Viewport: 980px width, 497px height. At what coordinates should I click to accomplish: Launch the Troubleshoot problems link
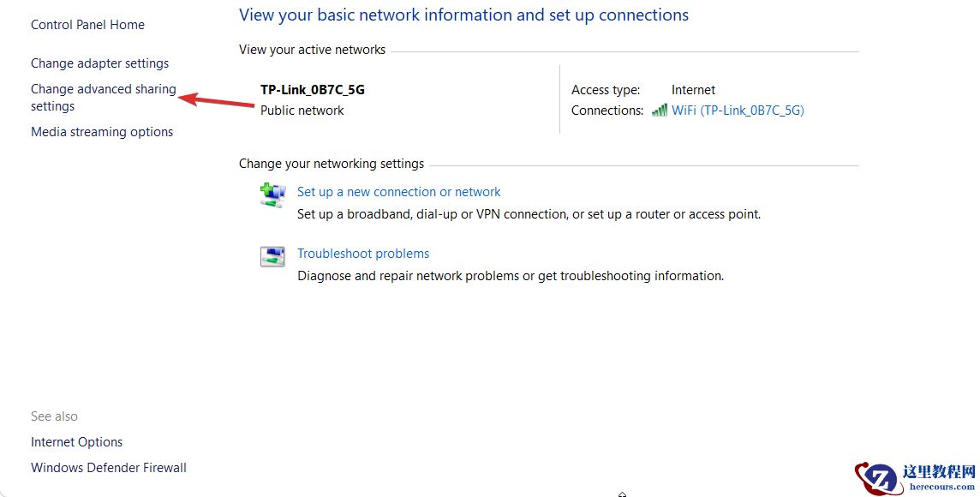tap(363, 254)
